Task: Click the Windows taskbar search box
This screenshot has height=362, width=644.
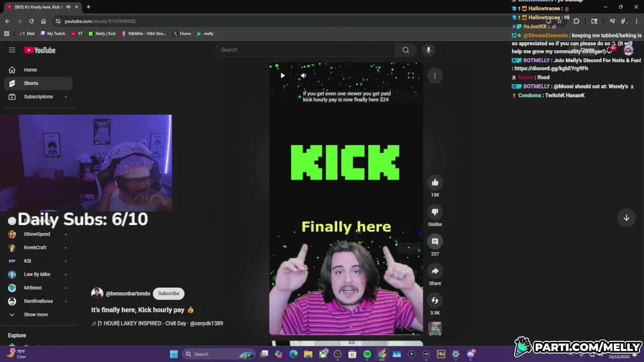Action: [x=220, y=354]
